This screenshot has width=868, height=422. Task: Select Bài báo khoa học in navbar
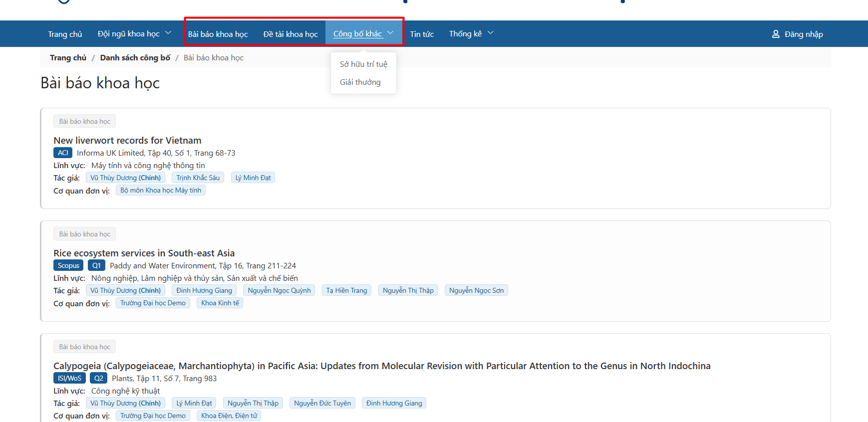coord(218,34)
